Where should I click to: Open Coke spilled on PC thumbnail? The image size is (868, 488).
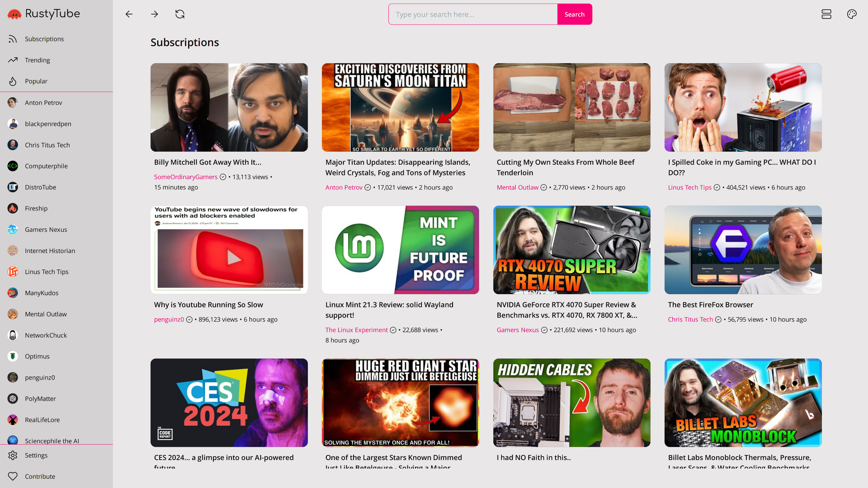click(743, 108)
